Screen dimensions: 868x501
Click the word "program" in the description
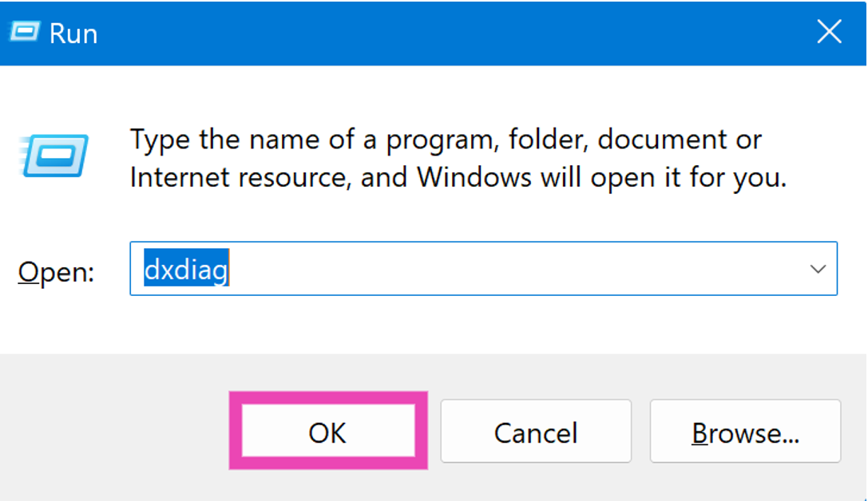434,142
